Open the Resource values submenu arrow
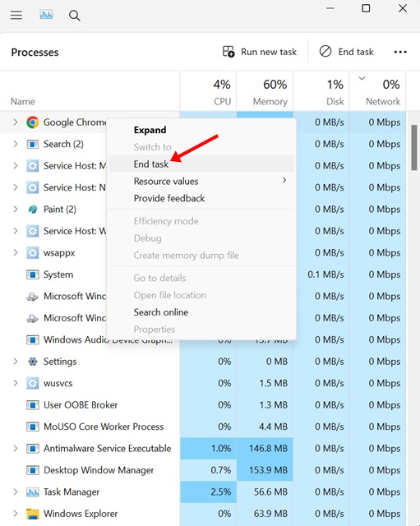Viewport: 420px width, 526px height. [x=284, y=181]
